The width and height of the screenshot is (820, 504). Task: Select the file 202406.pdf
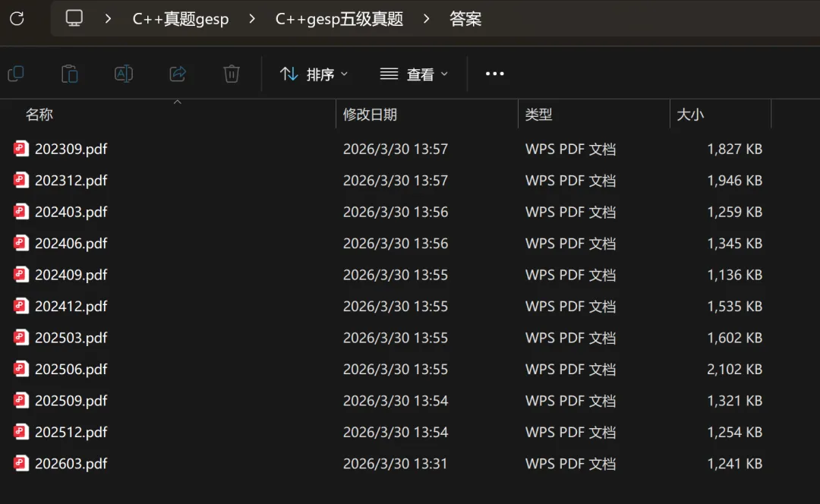click(x=71, y=243)
